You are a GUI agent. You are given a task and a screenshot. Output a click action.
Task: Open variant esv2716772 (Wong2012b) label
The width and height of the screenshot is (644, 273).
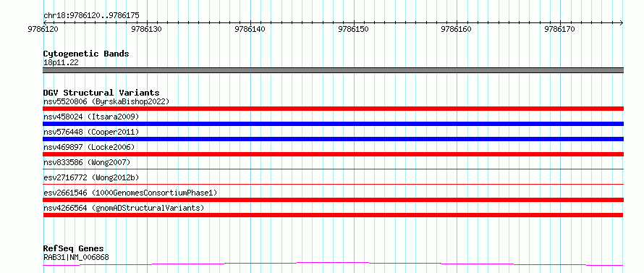91,177
